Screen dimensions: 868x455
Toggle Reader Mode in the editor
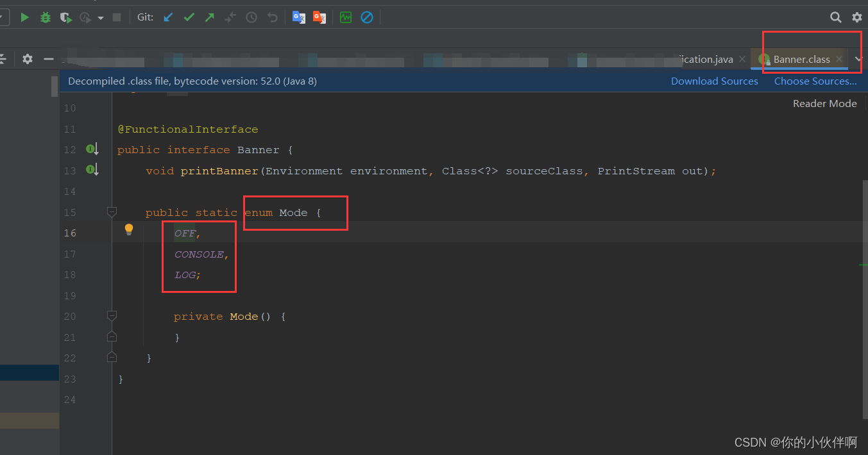[824, 103]
